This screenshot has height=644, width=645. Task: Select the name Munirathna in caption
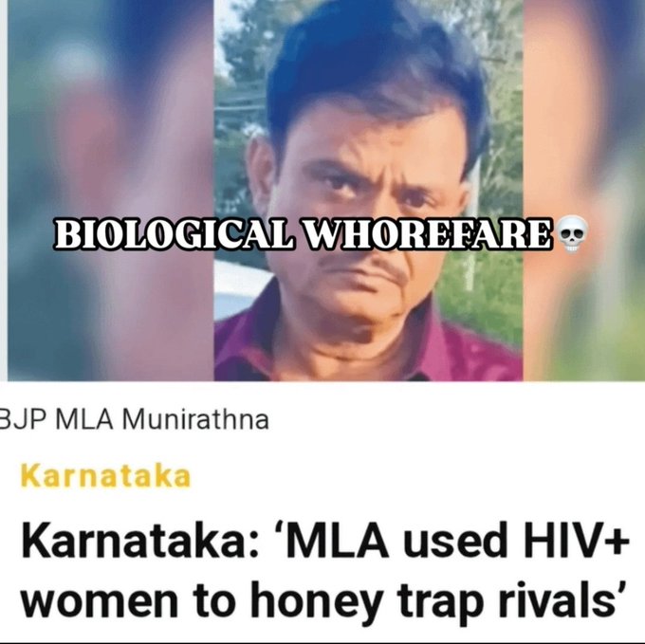195,420
